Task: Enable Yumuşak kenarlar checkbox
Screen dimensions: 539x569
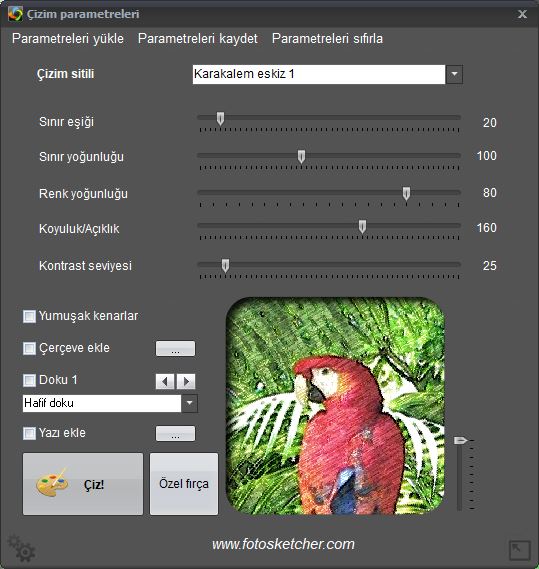Action: pyautogui.click(x=29, y=316)
